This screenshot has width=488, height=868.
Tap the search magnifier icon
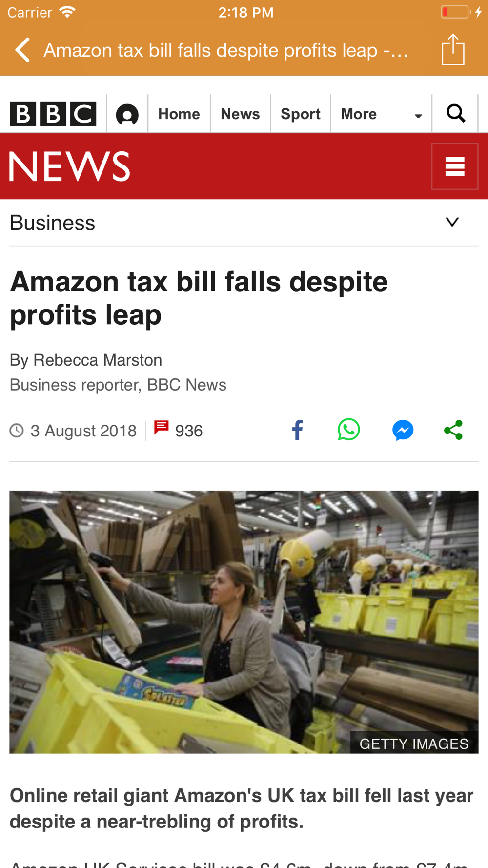point(456,113)
